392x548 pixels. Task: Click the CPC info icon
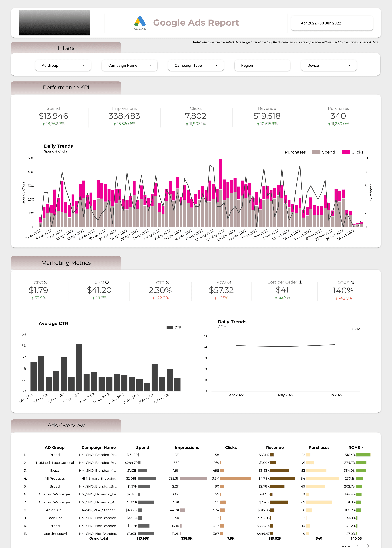tap(46, 282)
